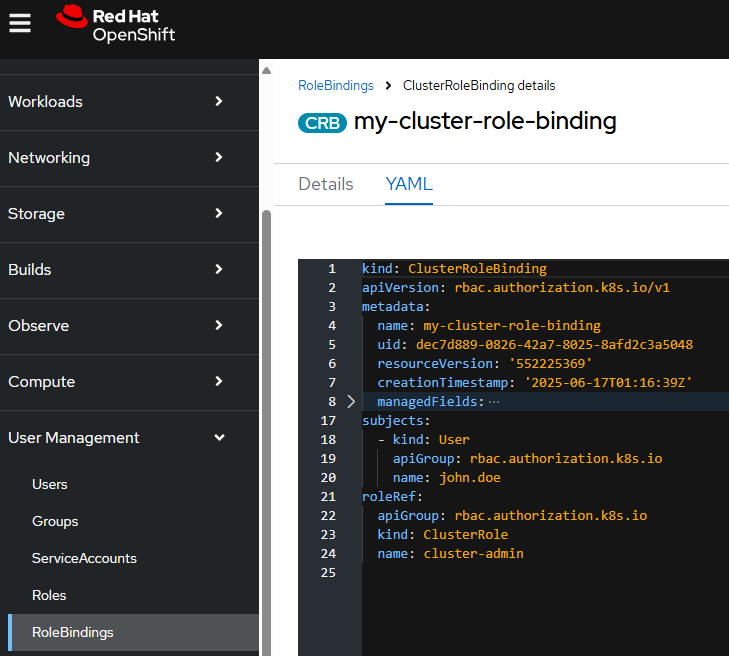Image resolution: width=729 pixels, height=656 pixels.
Task: Click the john.doe name value
Action: tap(470, 477)
